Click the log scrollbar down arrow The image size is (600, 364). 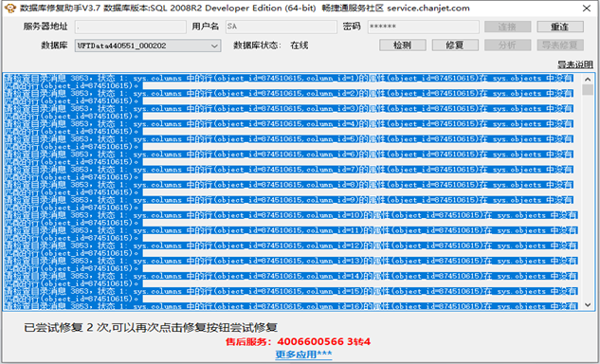(588, 305)
